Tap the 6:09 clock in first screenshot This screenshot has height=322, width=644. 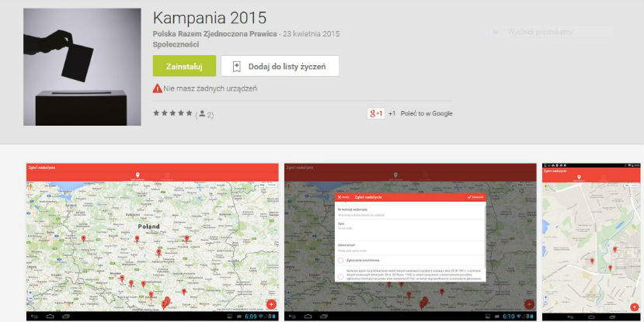coord(251,317)
